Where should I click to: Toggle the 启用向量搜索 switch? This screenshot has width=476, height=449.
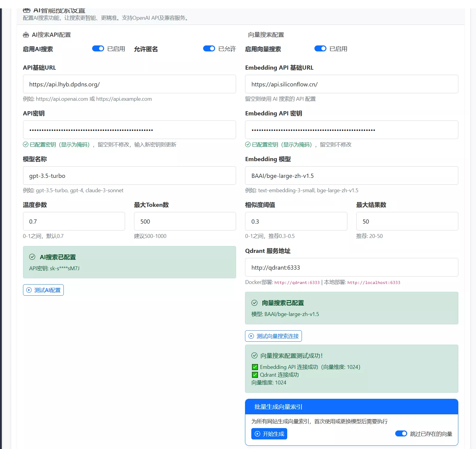point(320,49)
